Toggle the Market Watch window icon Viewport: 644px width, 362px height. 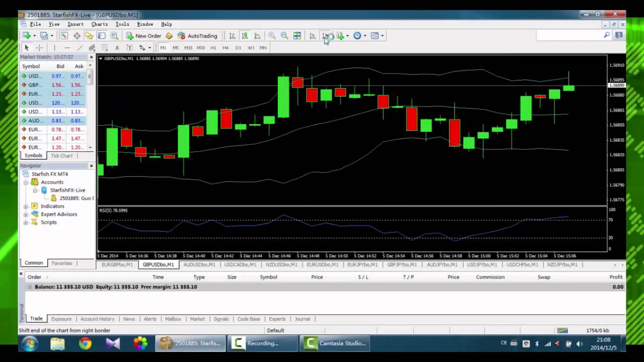point(64,36)
